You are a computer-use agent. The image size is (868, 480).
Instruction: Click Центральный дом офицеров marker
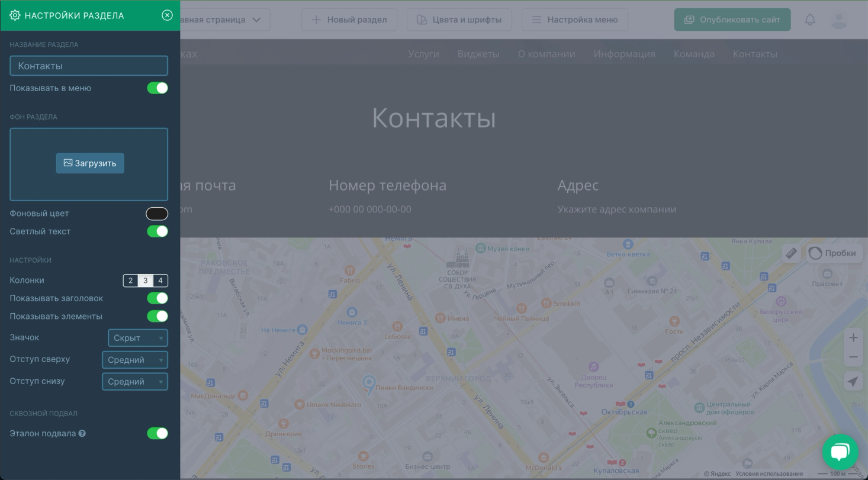699,408
